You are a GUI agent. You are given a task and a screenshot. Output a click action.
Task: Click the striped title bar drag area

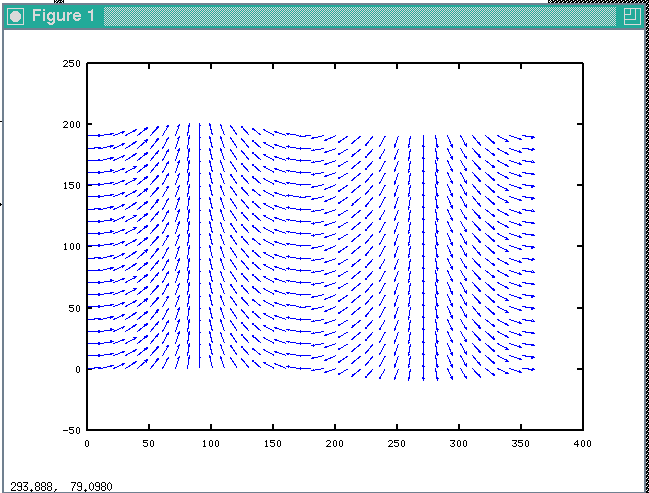point(359,17)
